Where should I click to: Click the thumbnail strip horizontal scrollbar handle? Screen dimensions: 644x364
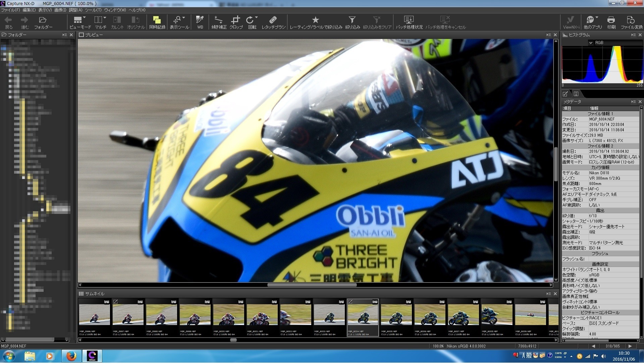click(233, 340)
